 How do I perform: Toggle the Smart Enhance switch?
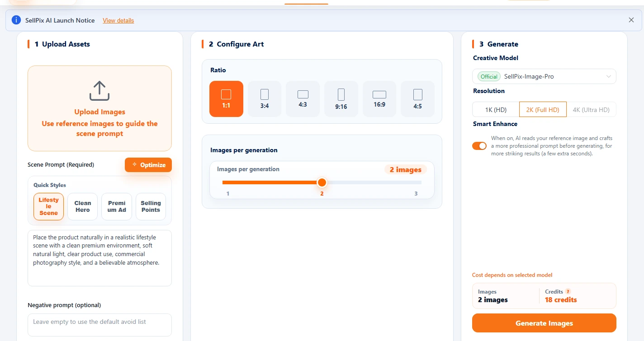point(479,146)
